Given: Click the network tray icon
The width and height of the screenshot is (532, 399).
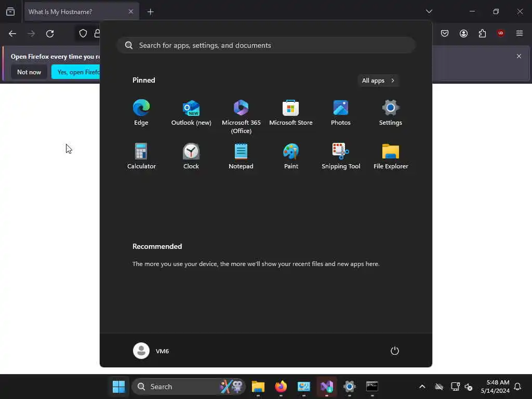Looking at the screenshot, I should (x=455, y=387).
